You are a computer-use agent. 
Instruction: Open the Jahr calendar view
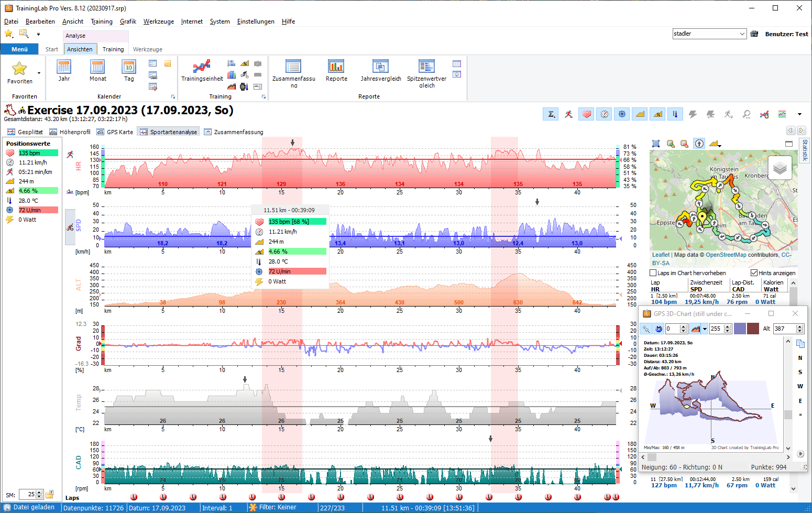64,71
